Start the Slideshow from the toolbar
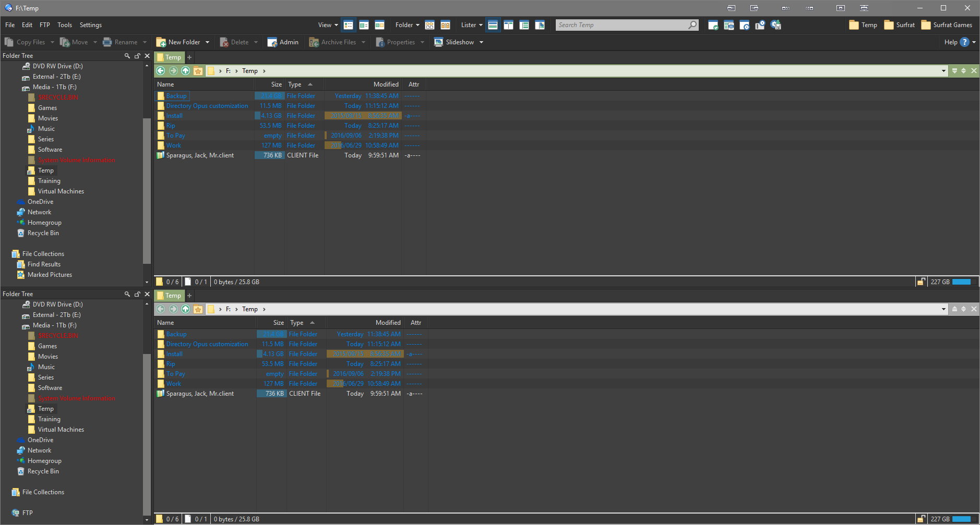 454,42
